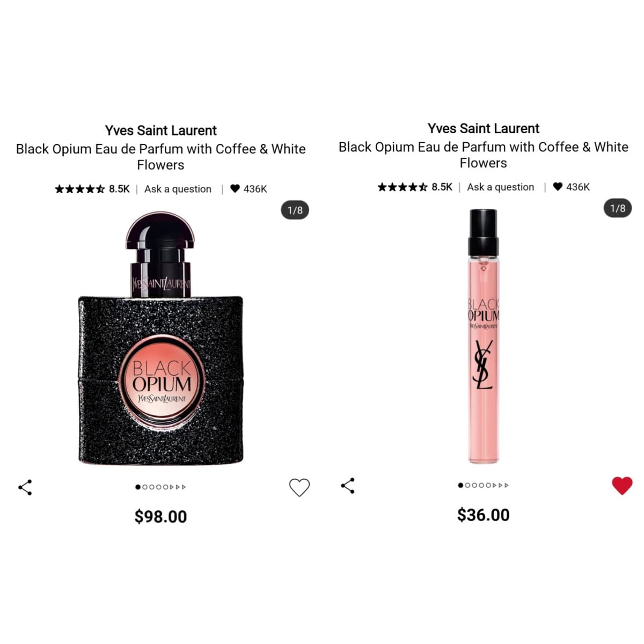This screenshot has height=644, width=644.
Task: Jump to last carousel arrow under right spray
Action: pos(507,485)
